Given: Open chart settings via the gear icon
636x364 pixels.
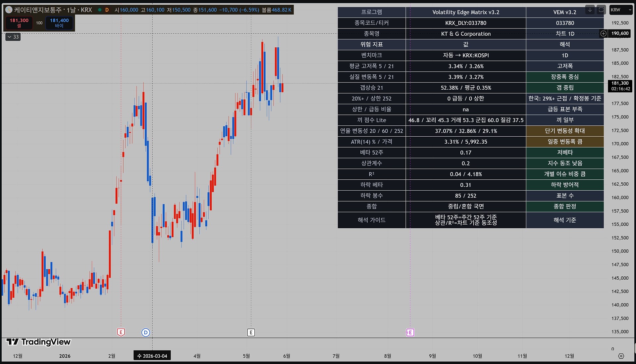Looking at the screenshot, I should coord(621,356).
